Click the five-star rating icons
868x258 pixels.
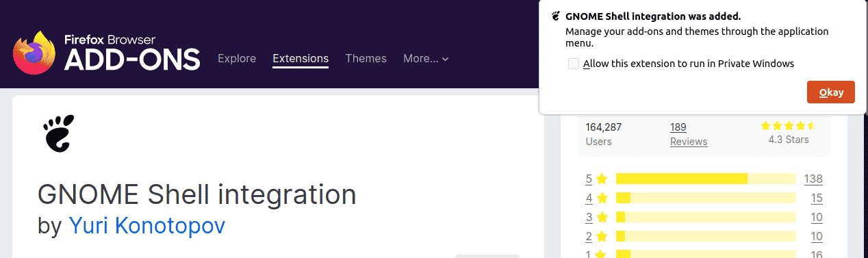click(789, 126)
